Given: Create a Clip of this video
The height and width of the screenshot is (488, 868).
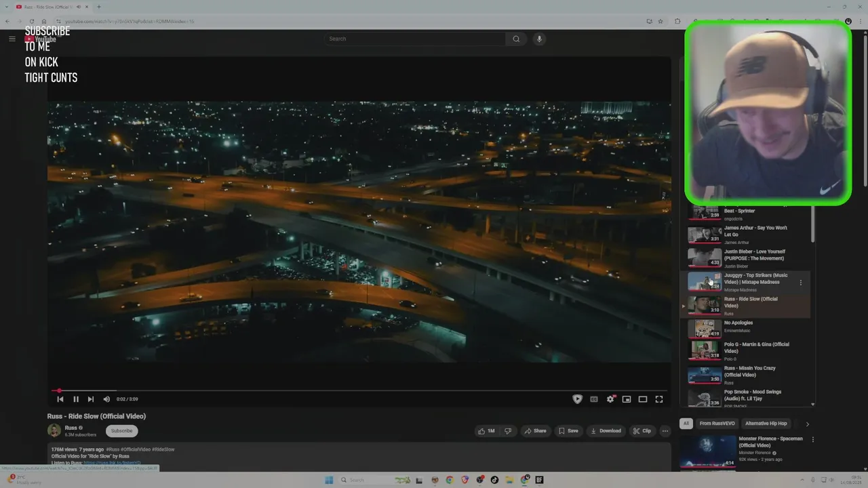Looking at the screenshot, I should click(642, 430).
